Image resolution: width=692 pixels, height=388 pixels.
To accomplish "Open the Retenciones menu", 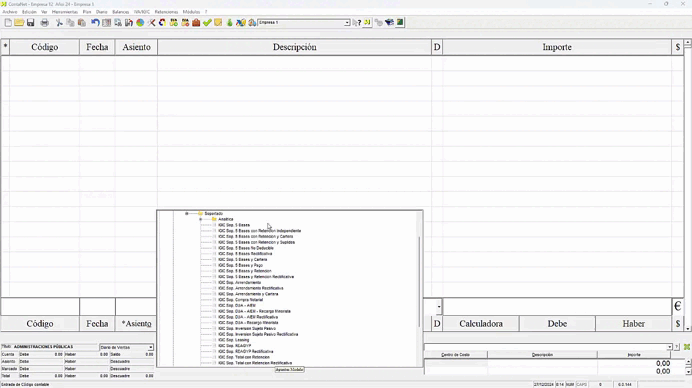I will [x=166, y=12].
